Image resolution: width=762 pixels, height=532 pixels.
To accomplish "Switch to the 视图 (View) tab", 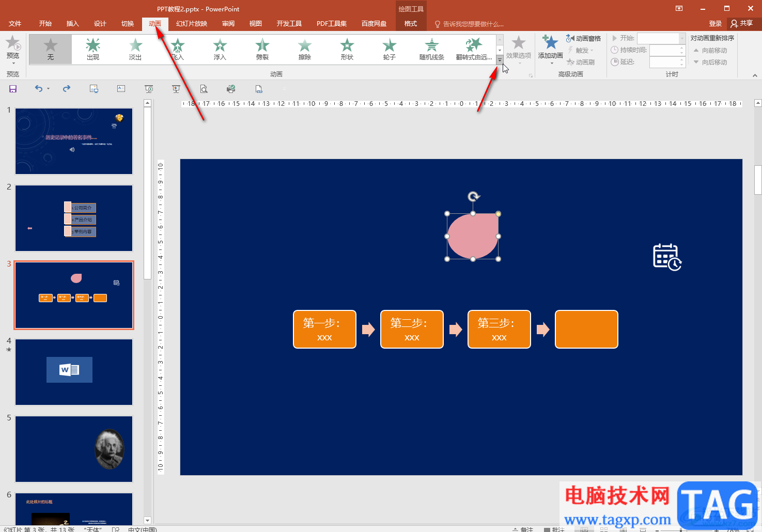I will click(256, 24).
